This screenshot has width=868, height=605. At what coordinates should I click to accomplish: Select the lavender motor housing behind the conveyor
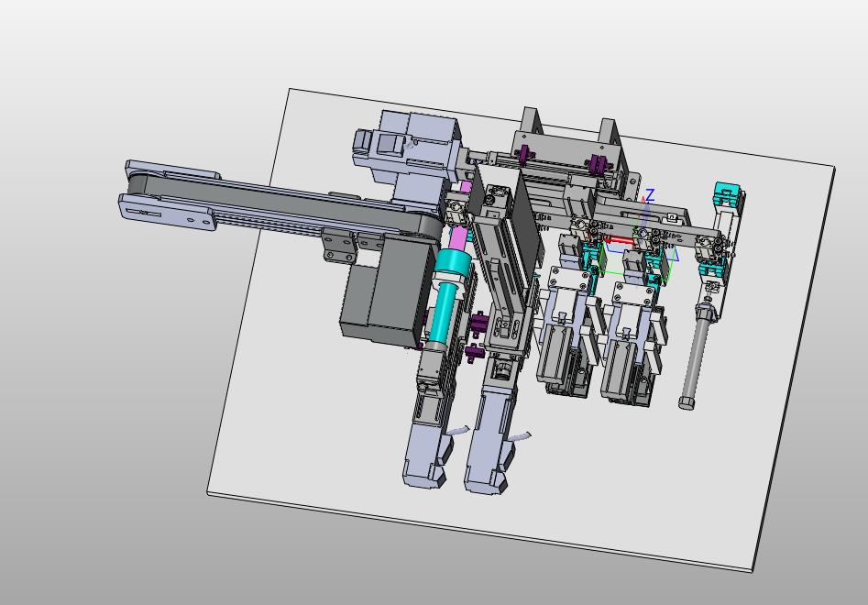pyautogui.click(x=412, y=149)
